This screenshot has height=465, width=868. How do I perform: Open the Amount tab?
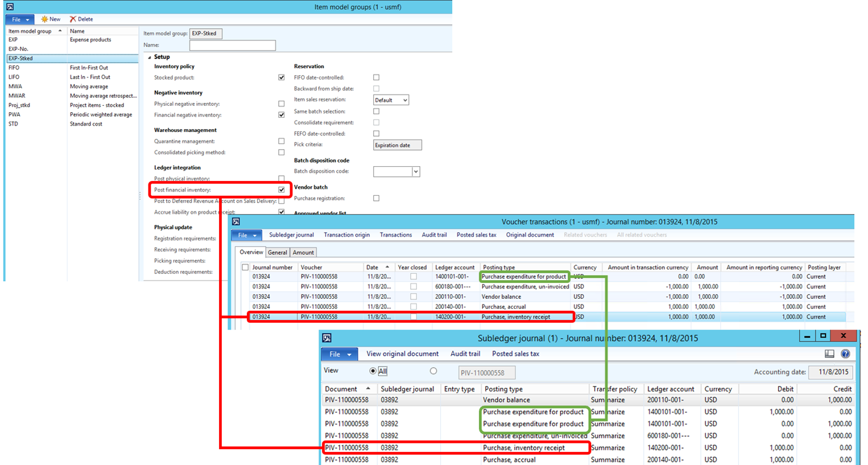pos(303,253)
